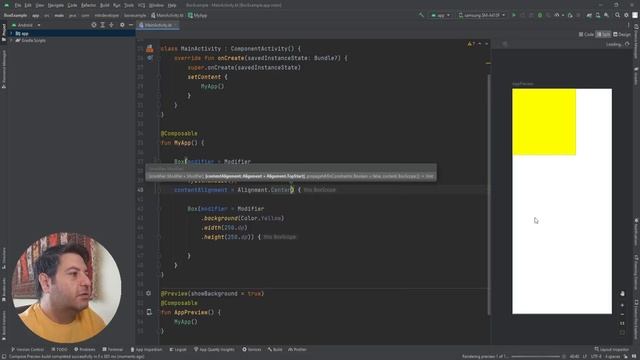Click the AppPreview gutter settings gear
This screenshot has height=360, width=640.
click(x=149, y=293)
